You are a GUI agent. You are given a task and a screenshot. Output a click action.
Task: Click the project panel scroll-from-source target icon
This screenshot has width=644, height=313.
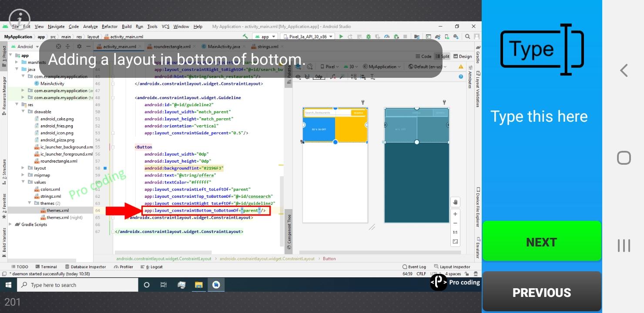pos(59,46)
